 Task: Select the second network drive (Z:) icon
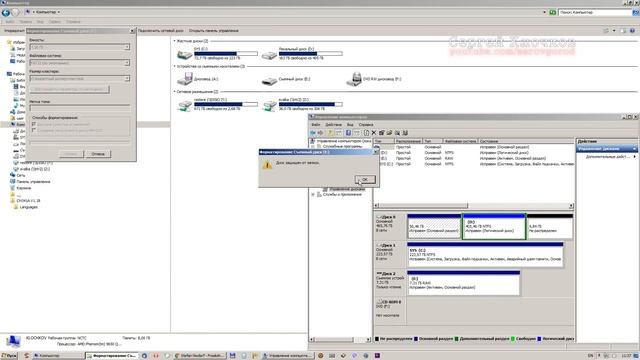(x=269, y=105)
